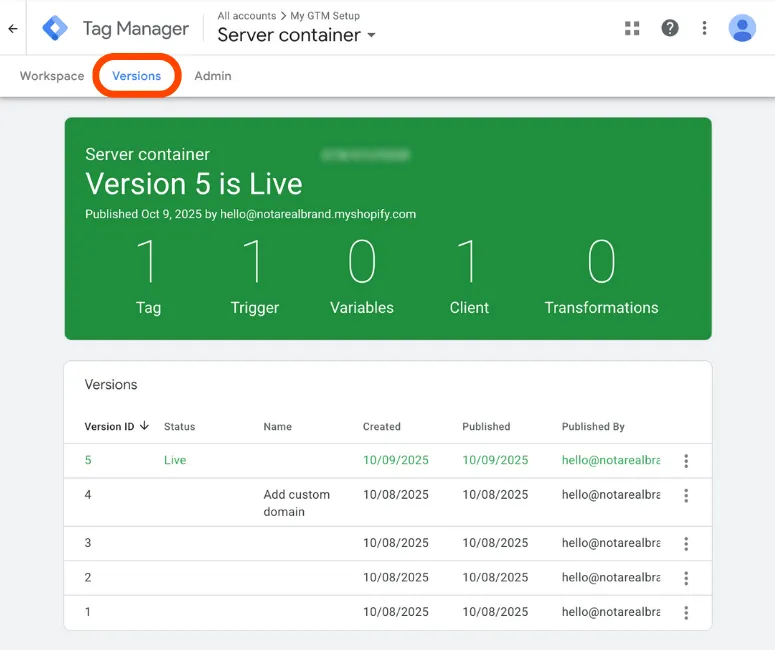Screen dimensions: 775x650
Task: Click the Version 5 is Live heading
Action: pos(194,184)
